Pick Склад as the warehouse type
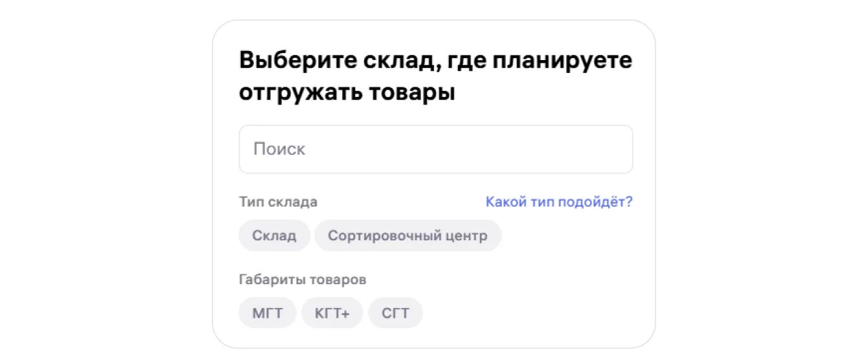 274,236
